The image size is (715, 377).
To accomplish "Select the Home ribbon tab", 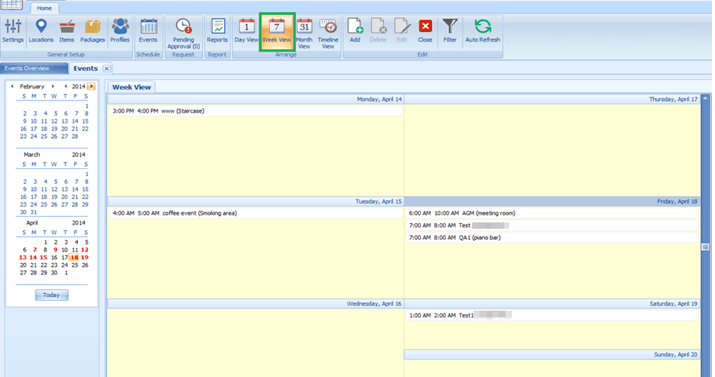I will [x=44, y=8].
